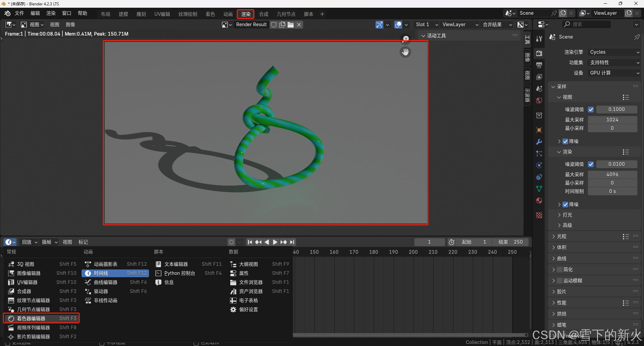
Task: Open the Output properties printer tab
Action: pyautogui.click(x=539, y=65)
